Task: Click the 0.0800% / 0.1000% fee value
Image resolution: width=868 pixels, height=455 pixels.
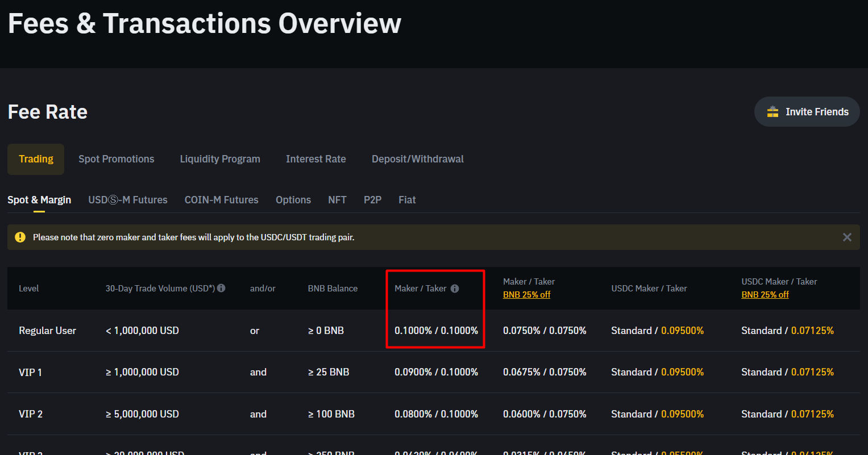Action: click(x=436, y=414)
